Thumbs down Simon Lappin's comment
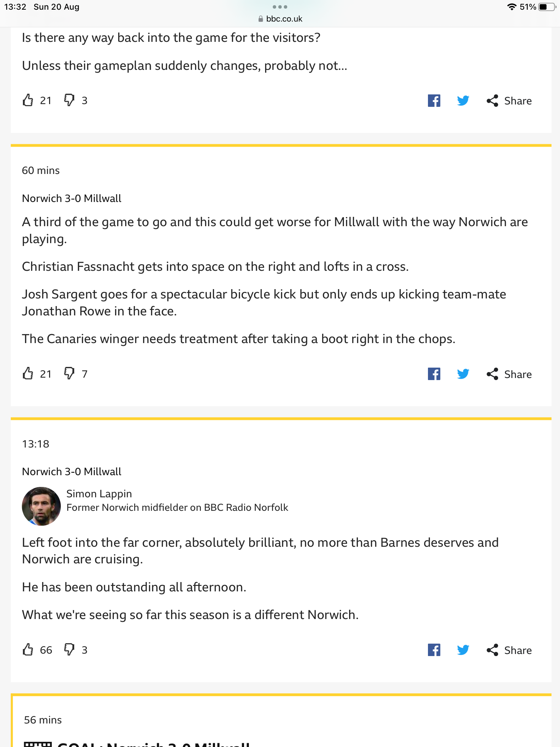Image resolution: width=560 pixels, height=747 pixels. [69, 649]
